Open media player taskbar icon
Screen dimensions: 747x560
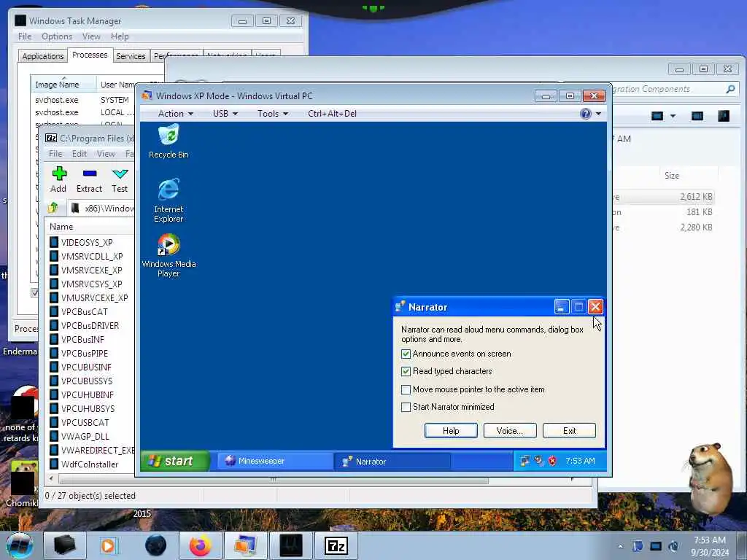click(108, 545)
